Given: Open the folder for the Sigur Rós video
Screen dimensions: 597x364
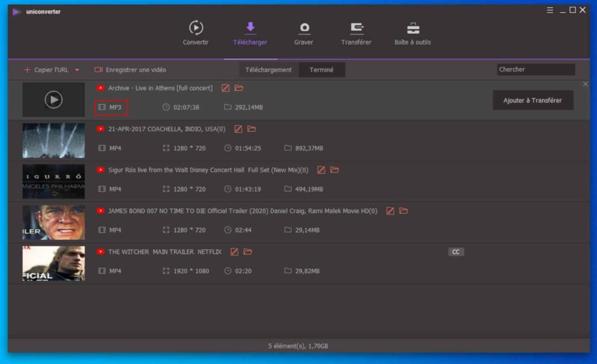Looking at the screenshot, I should pyautogui.click(x=335, y=169).
